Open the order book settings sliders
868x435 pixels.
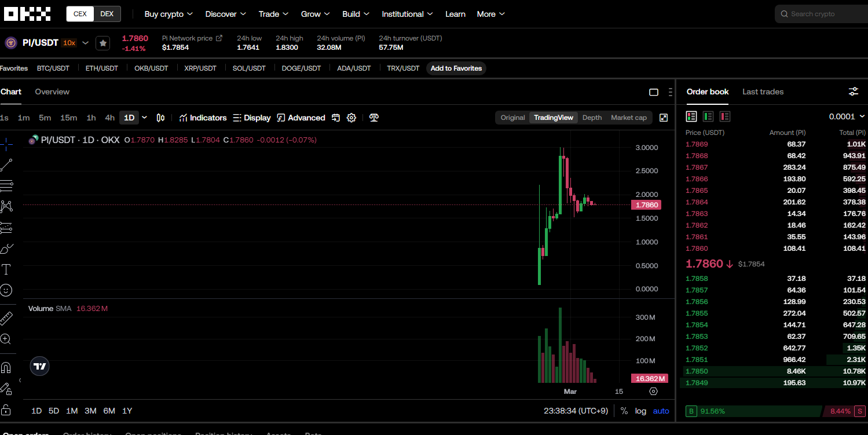coord(854,92)
